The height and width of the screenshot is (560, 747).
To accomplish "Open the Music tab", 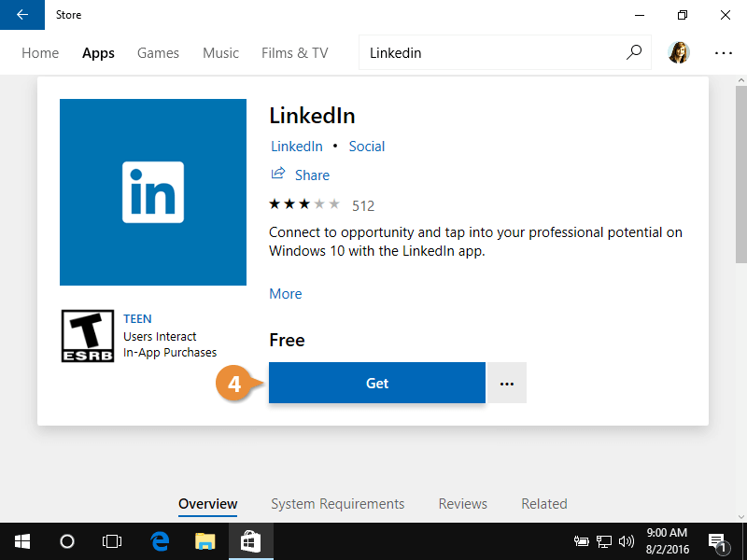I will click(x=220, y=53).
